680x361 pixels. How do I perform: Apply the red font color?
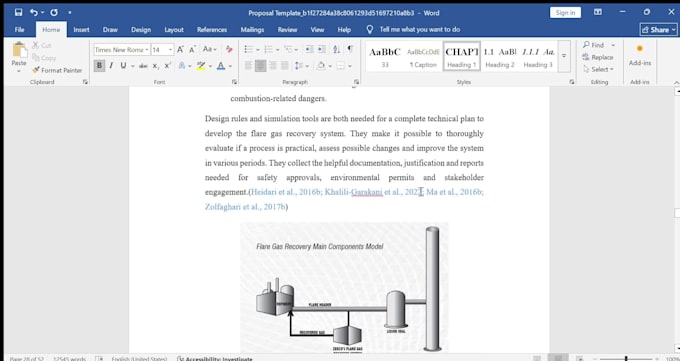coord(221,66)
